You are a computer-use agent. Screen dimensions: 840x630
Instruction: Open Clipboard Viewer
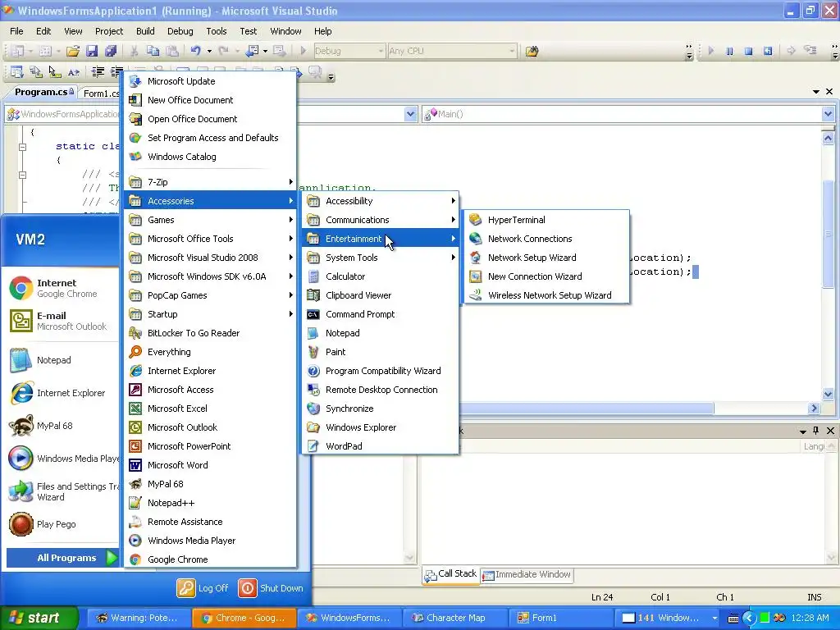tap(381, 294)
